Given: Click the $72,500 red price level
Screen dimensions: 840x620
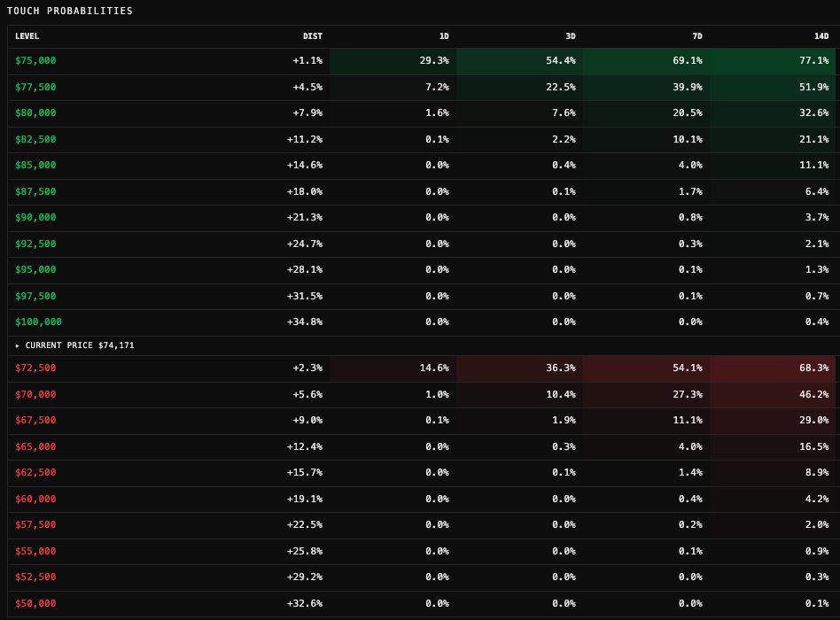Looking at the screenshot, I should tap(35, 368).
